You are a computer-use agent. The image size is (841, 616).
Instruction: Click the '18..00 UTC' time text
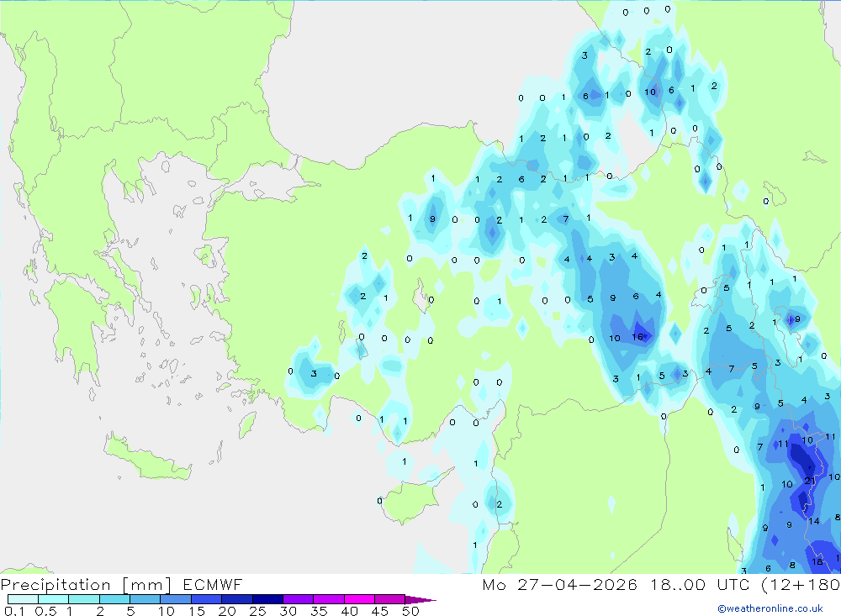point(700,584)
